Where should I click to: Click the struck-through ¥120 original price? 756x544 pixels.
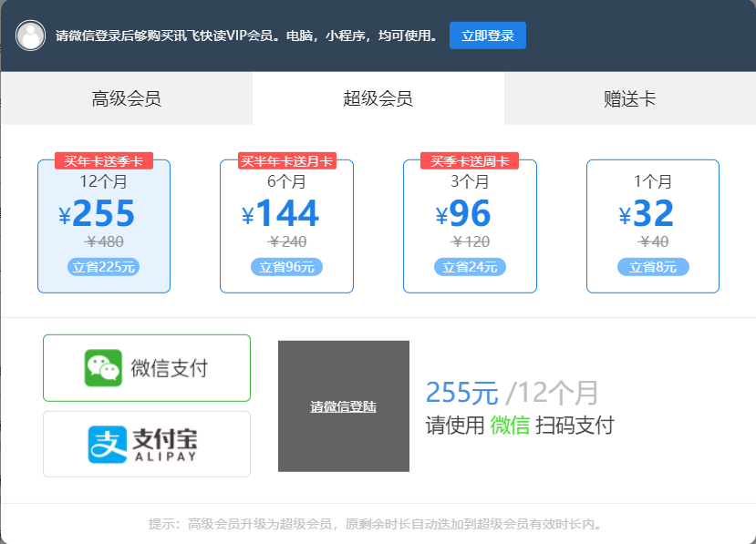(x=471, y=241)
